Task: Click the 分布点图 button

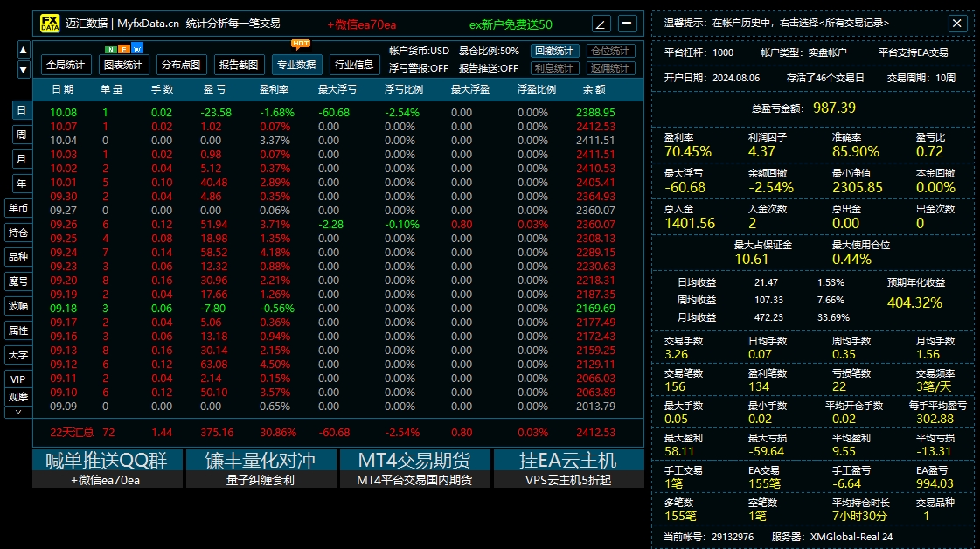Action: (x=181, y=65)
